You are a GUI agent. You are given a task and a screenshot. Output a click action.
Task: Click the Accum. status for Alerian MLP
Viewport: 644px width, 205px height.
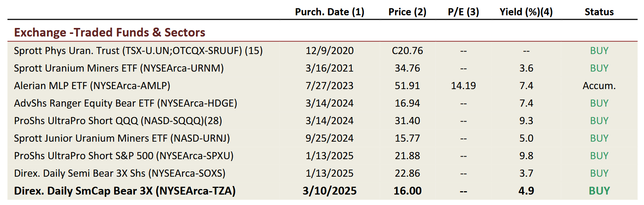click(599, 86)
